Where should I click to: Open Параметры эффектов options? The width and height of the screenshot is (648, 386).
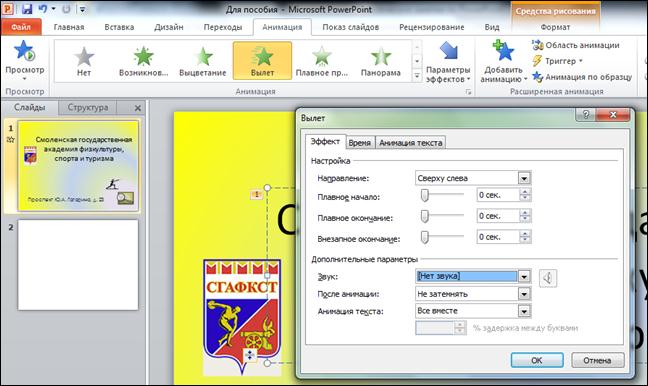pyautogui.click(x=448, y=62)
